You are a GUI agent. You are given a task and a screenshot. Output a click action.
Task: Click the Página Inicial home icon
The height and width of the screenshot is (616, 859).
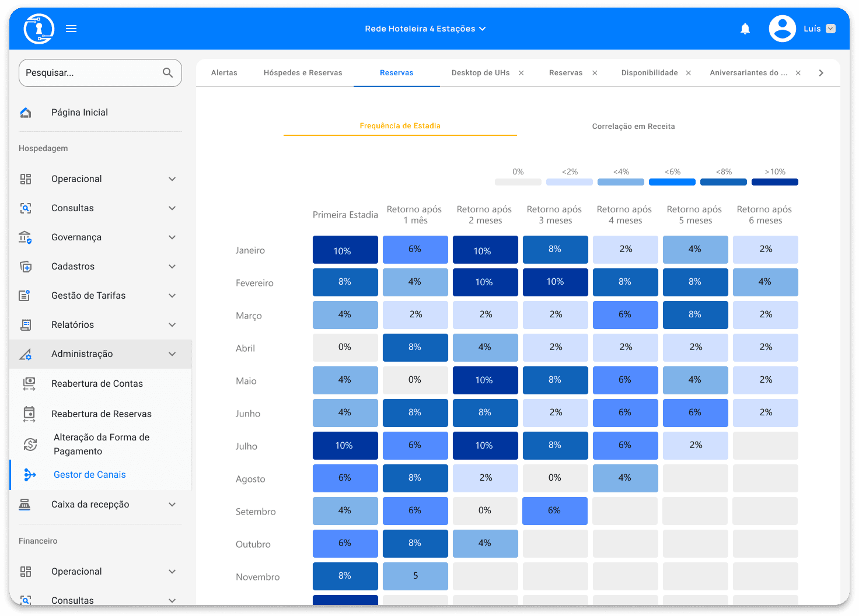coord(26,113)
